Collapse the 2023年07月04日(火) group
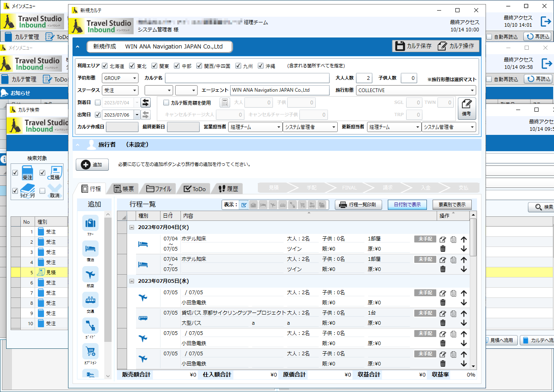The image size is (554, 392). point(132,227)
